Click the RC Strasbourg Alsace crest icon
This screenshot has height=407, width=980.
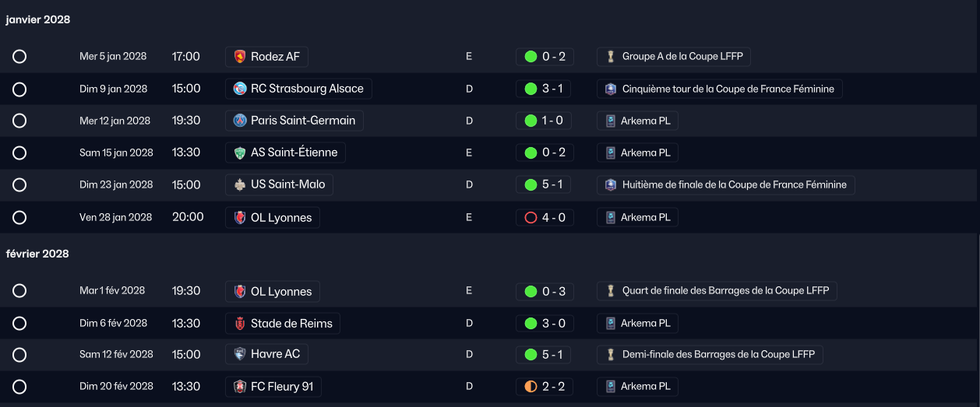click(x=240, y=89)
